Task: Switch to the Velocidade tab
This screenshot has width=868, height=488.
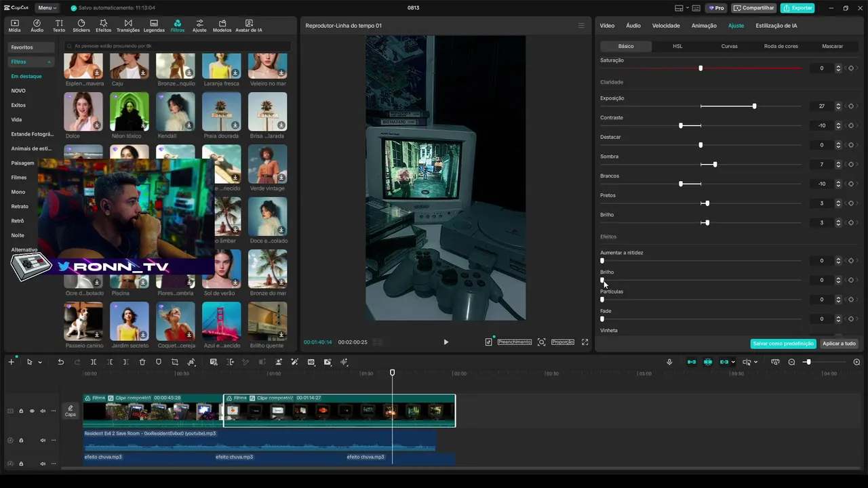Action: [666, 26]
